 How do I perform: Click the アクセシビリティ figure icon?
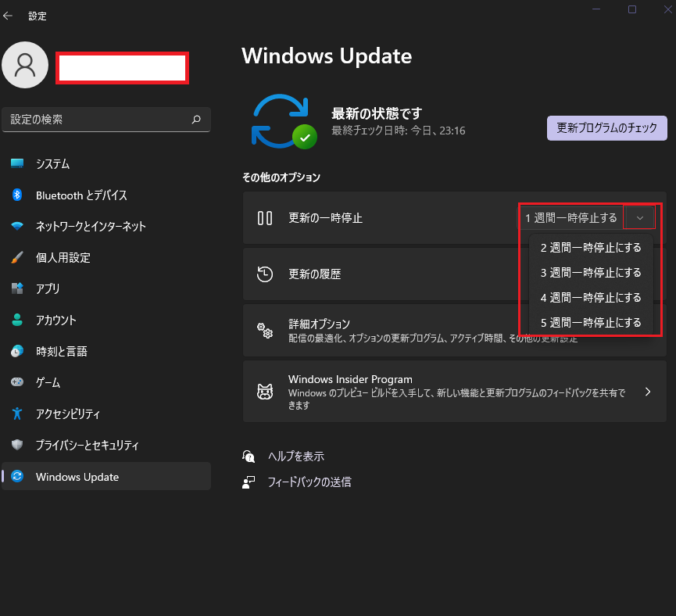pyautogui.click(x=17, y=414)
